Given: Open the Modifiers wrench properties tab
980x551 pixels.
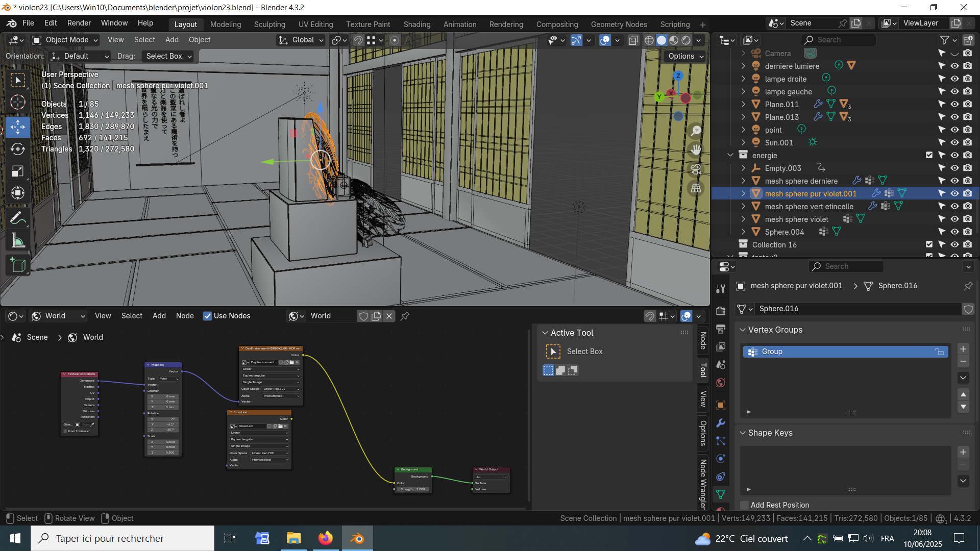Looking at the screenshot, I should pos(721,423).
